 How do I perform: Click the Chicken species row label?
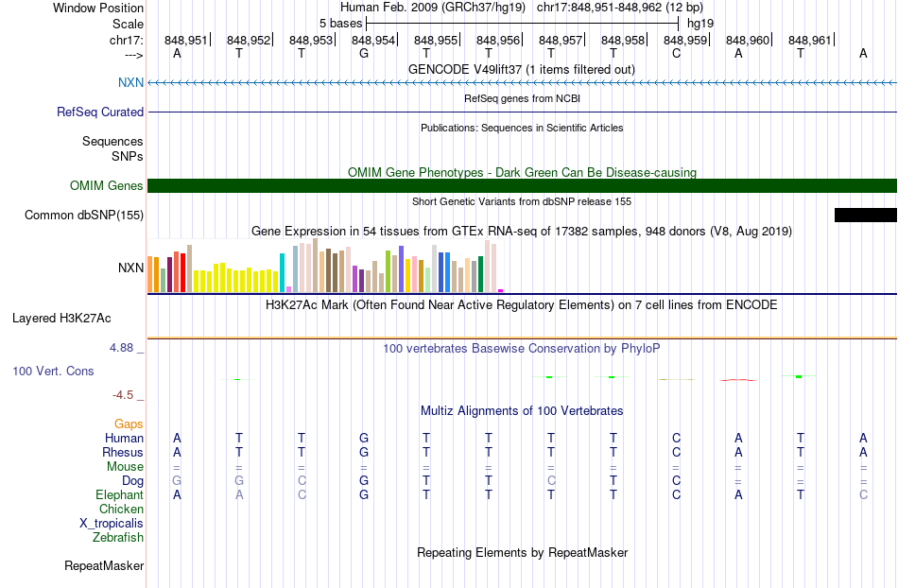(x=121, y=509)
